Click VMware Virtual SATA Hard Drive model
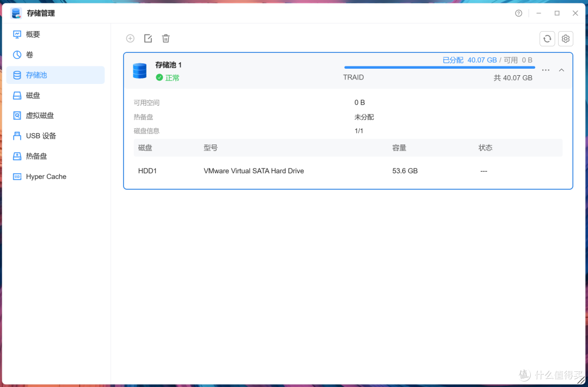This screenshot has height=387, width=588. pyautogui.click(x=254, y=171)
